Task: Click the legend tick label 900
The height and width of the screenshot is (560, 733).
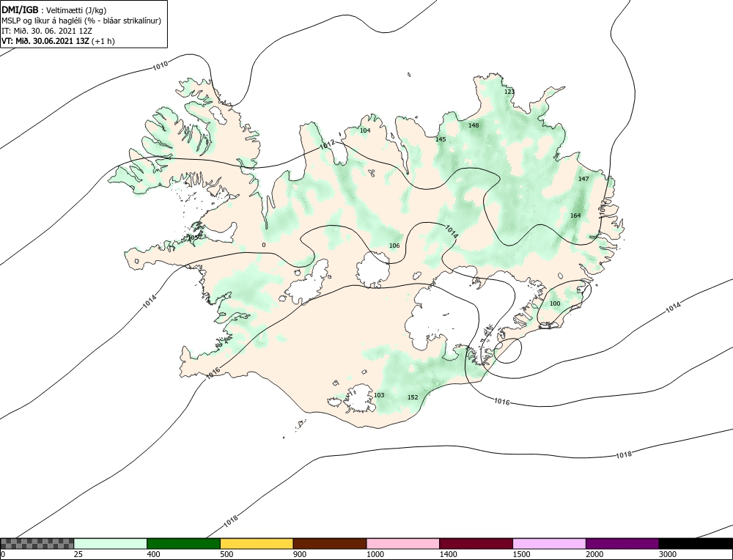Action: pyautogui.click(x=300, y=554)
